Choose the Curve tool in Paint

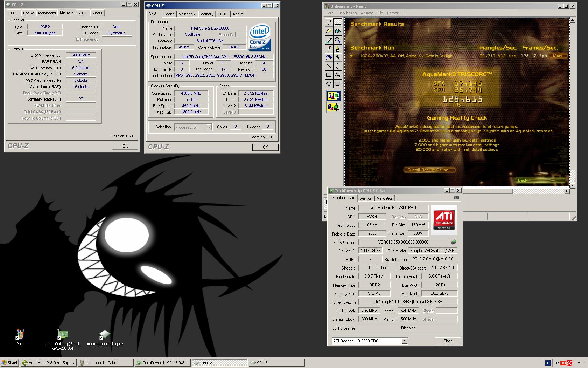[337, 66]
